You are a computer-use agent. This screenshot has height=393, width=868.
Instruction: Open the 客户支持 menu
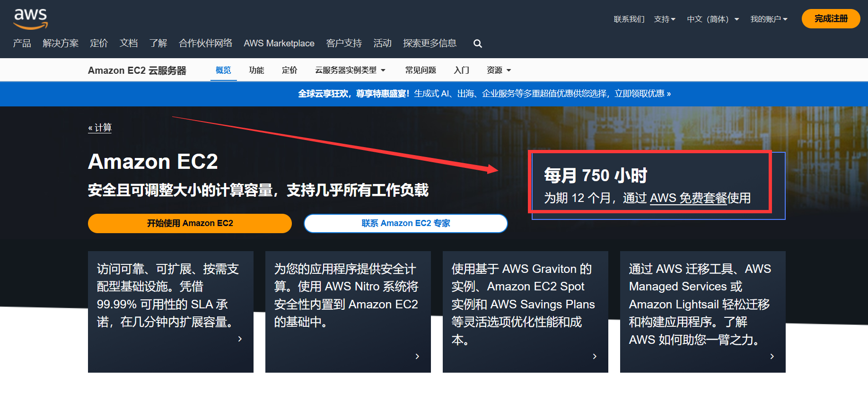(x=344, y=44)
